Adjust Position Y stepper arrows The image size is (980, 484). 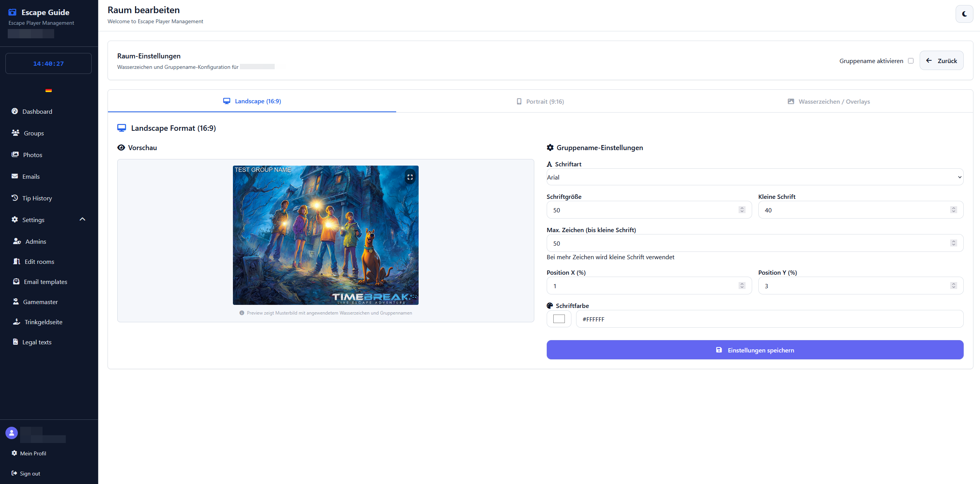[x=953, y=286]
